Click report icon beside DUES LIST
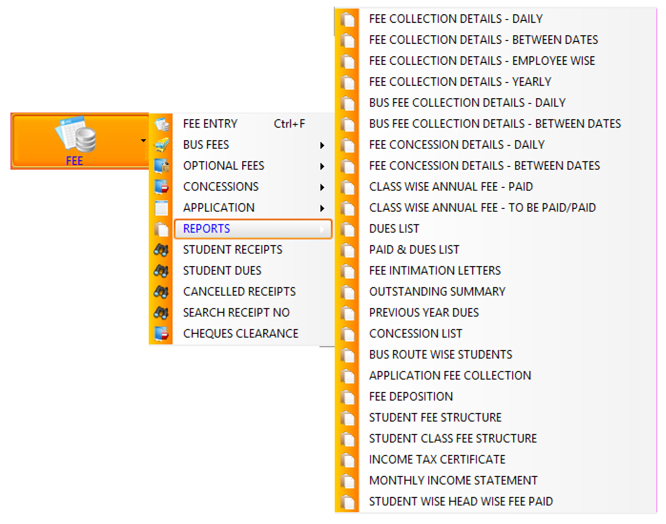The width and height of the screenshot is (666, 524). (x=347, y=229)
